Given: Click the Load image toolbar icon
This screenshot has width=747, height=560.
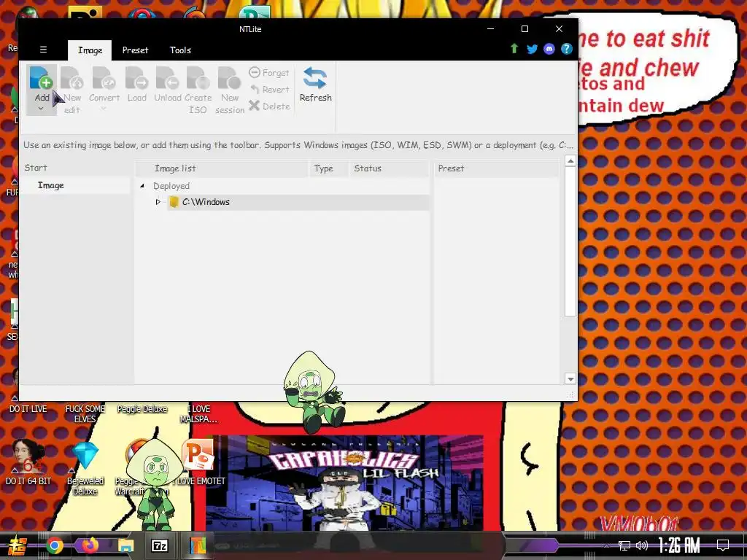Looking at the screenshot, I should coord(136,77).
